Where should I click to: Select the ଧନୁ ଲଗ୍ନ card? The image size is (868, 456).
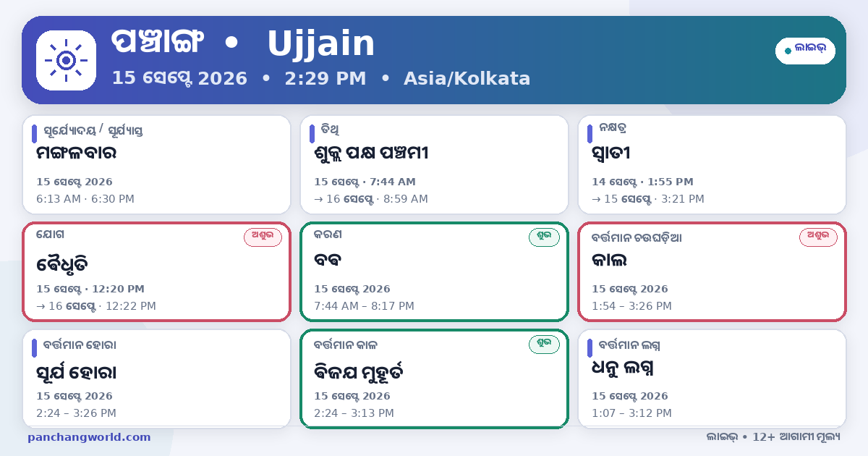click(712, 379)
